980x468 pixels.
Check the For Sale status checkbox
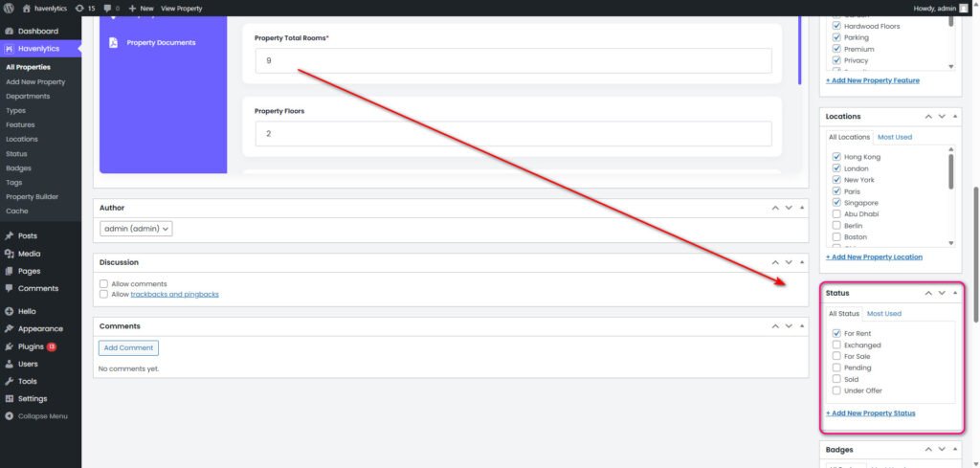[836, 356]
